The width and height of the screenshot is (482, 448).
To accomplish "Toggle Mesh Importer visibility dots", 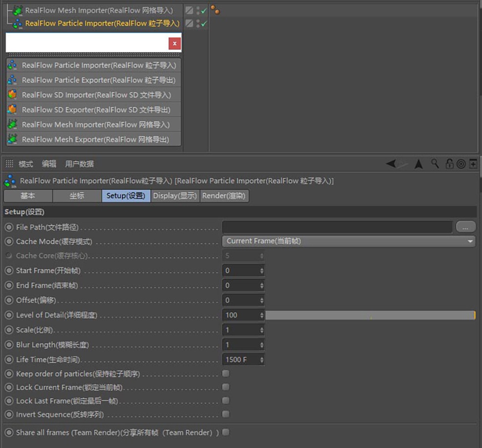I will [x=198, y=10].
